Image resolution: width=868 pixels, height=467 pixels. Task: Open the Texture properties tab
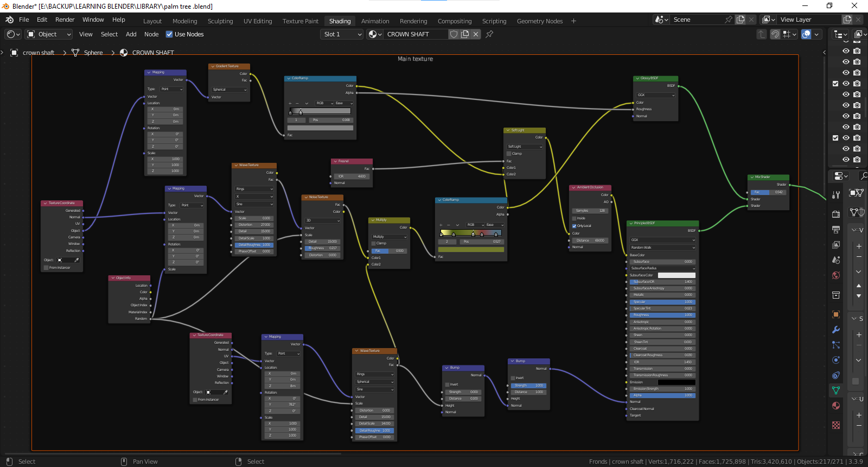pos(836,425)
